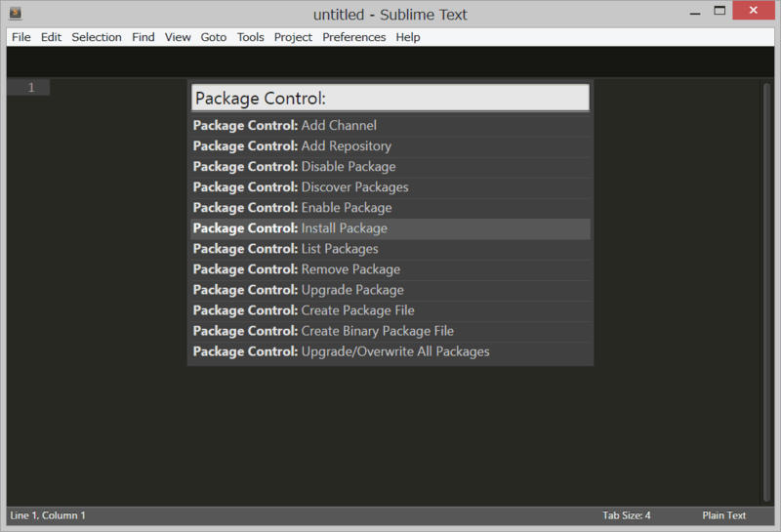Viewport: 781px width, 532px height.
Task: Choose Package Control: Add Channel
Action: point(390,126)
